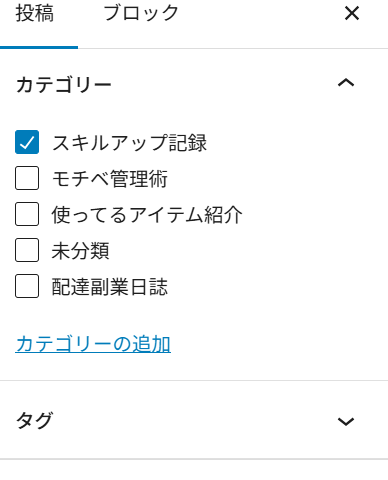Enable the モチベ管理術 category checkbox
388x480 pixels.
point(27,178)
